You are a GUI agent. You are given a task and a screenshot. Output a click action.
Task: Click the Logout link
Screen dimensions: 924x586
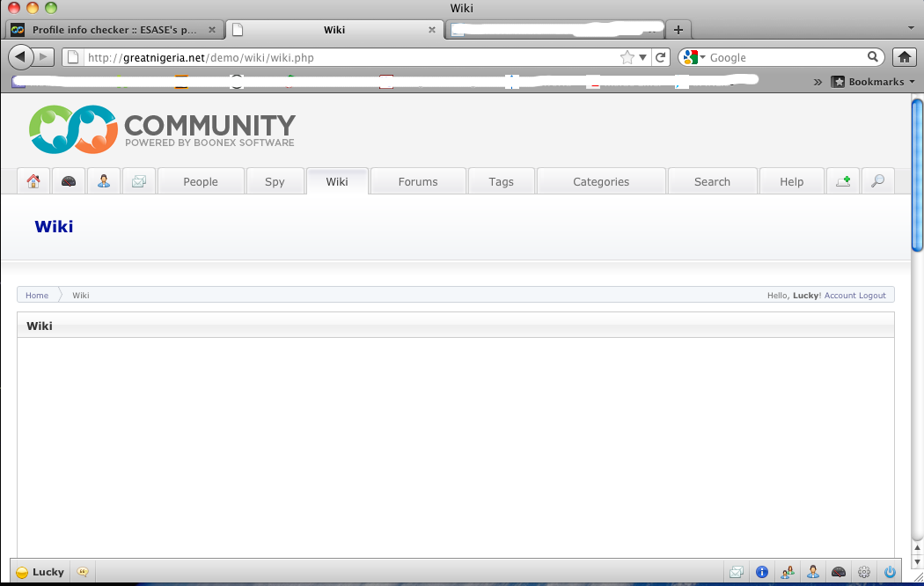point(872,295)
